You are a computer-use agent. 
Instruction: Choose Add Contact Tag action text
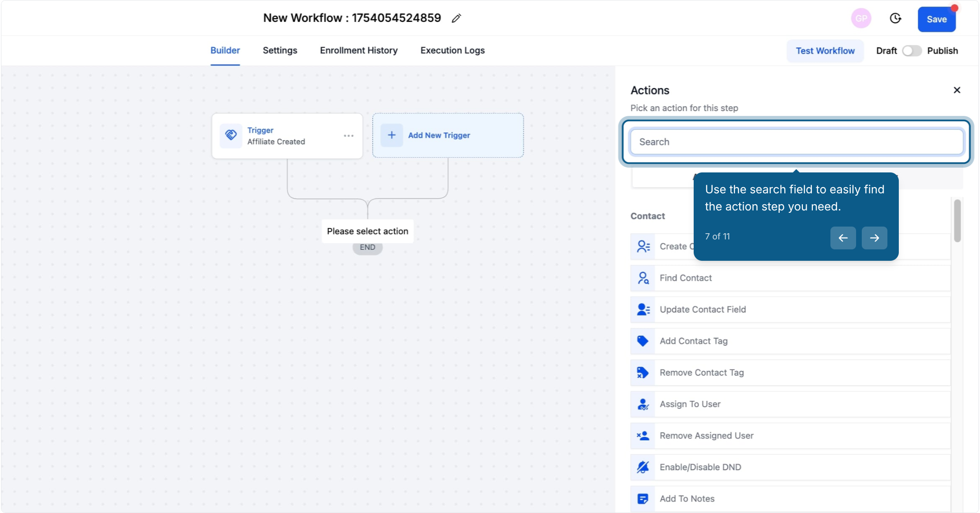tap(693, 341)
